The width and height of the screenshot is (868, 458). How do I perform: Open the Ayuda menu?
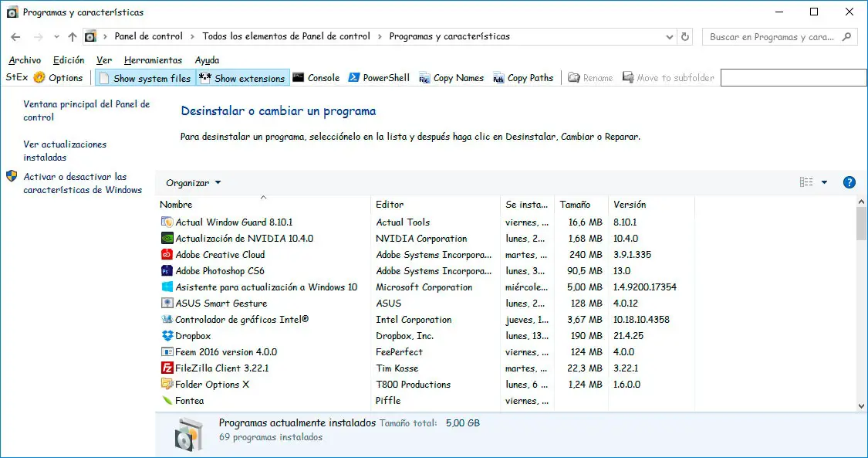(x=207, y=59)
